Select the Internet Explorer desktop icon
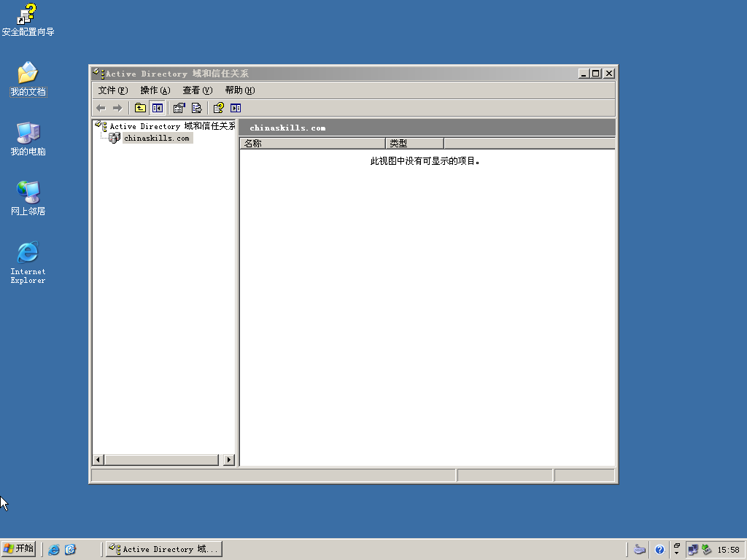 tap(28, 262)
